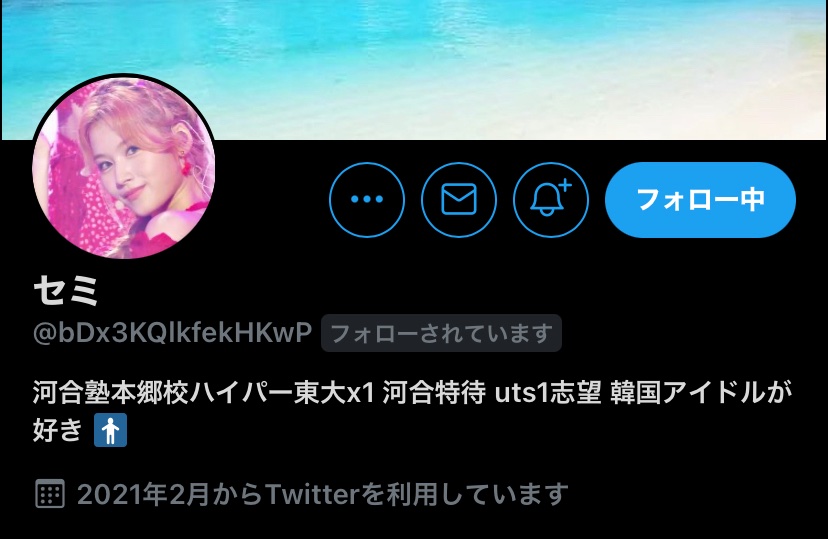Open the three-dot more options menu
828x539 pixels.
pyautogui.click(x=367, y=200)
